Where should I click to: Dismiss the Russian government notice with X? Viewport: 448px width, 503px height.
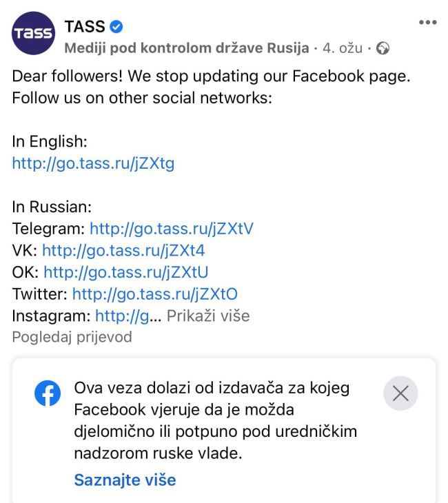400,393
